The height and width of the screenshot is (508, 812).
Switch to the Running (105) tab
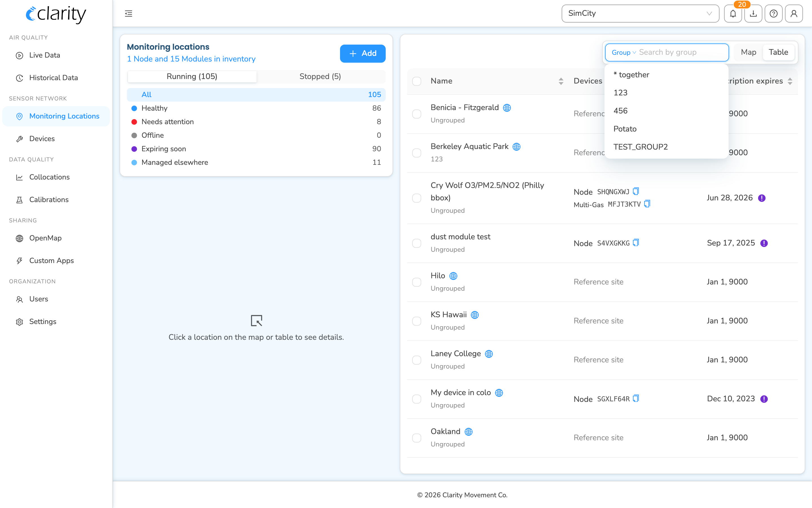(192, 76)
